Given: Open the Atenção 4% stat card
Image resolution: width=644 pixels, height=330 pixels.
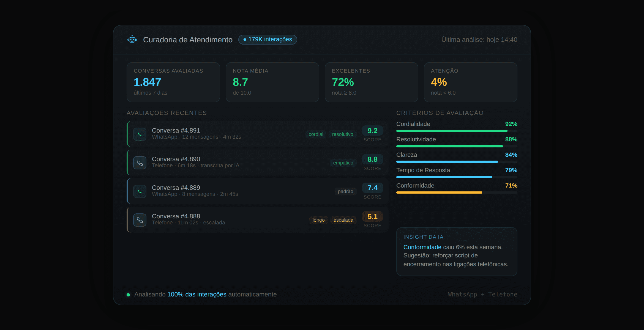Looking at the screenshot, I should [470, 82].
